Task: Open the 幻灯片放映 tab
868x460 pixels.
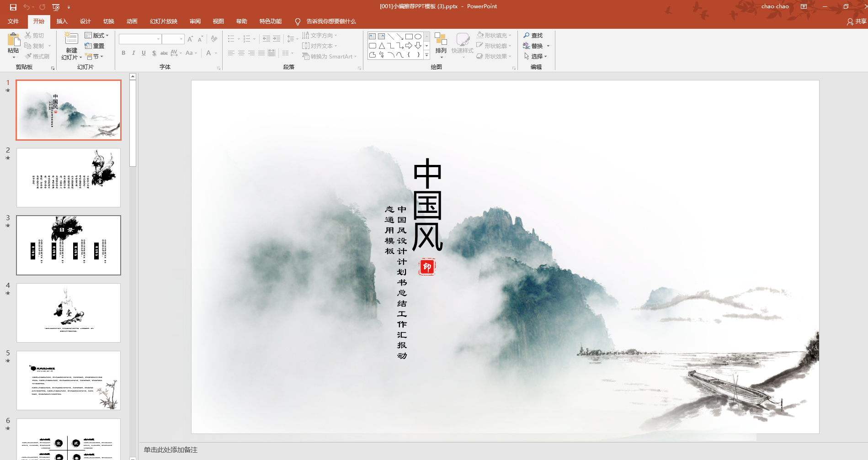Action: coord(163,21)
